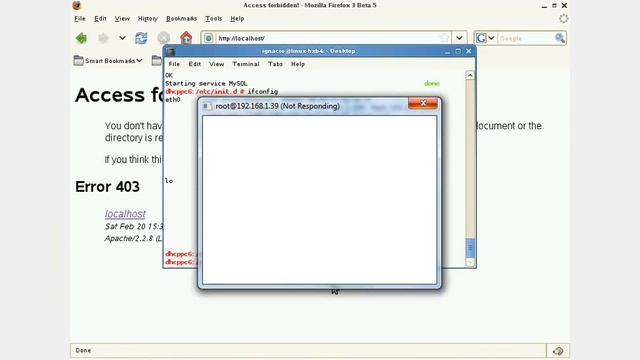Close the Not Responding root@192.168.1.39 window
The width and height of the screenshot is (640, 360).
[x=423, y=103]
